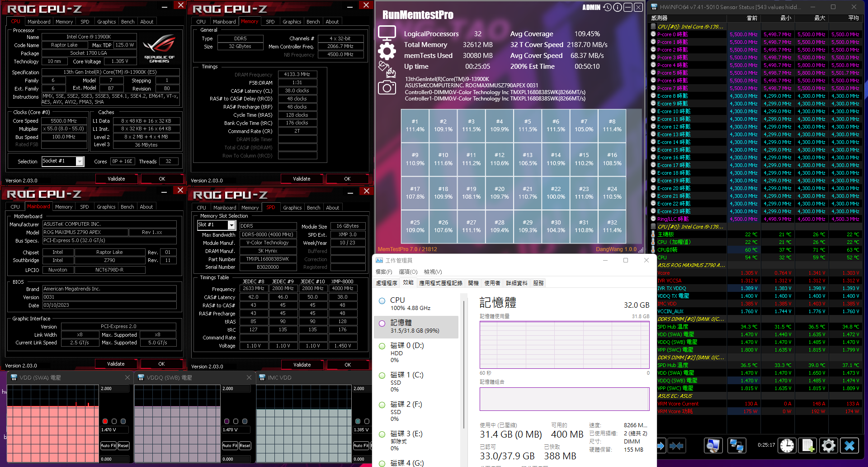Open the info icon in RunMemtestPro

coord(618,7)
